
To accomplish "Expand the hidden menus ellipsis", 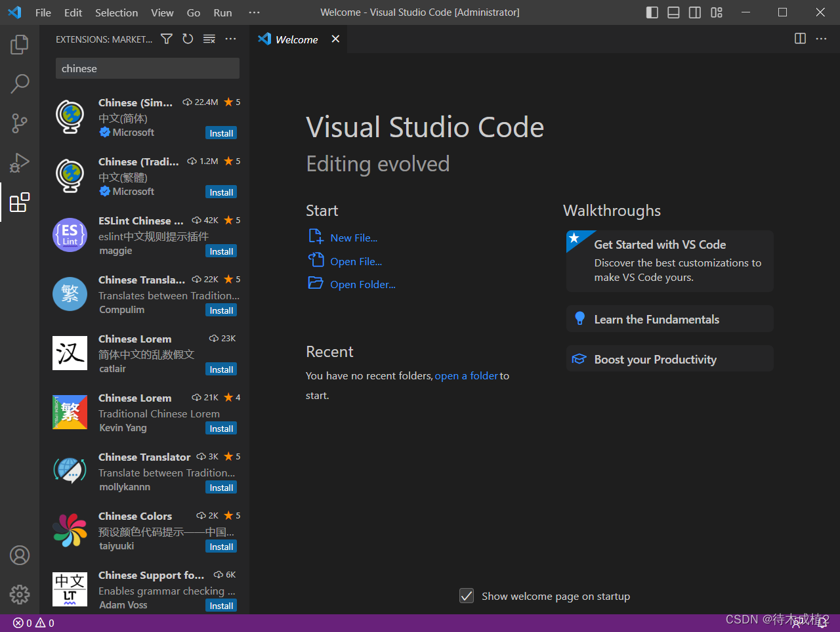I will [x=255, y=12].
